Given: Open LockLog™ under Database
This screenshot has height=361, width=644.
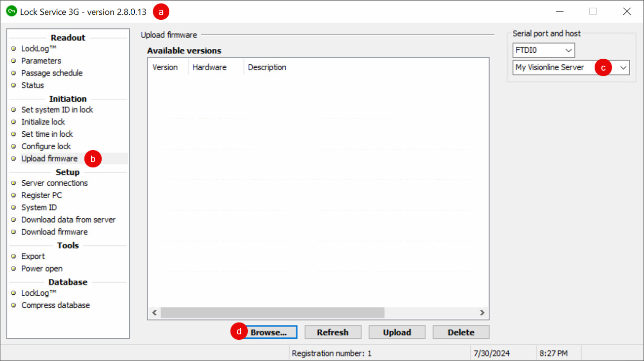Looking at the screenshot, I should pos(39,293).
